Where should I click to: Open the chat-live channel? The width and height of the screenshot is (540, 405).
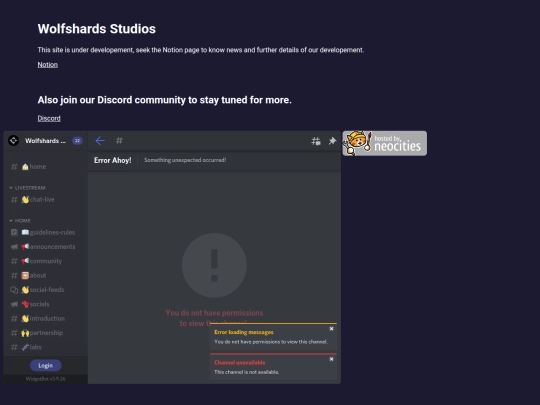tap(45, 200)
